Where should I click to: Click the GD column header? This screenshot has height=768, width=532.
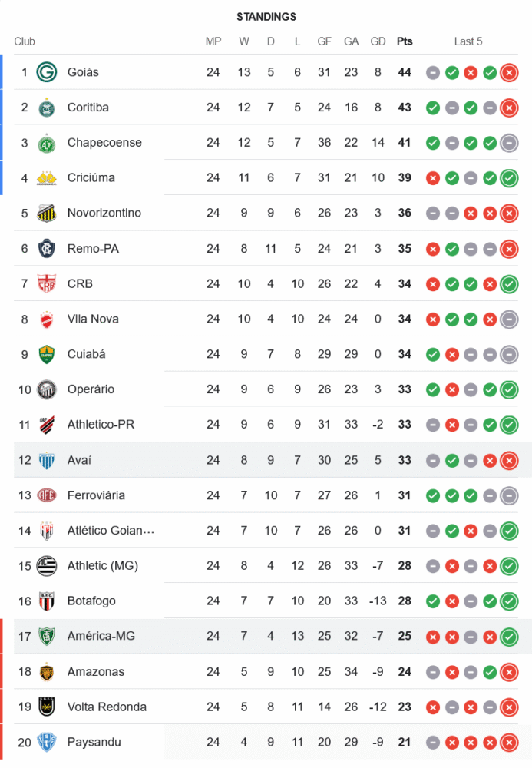[378, 41]
